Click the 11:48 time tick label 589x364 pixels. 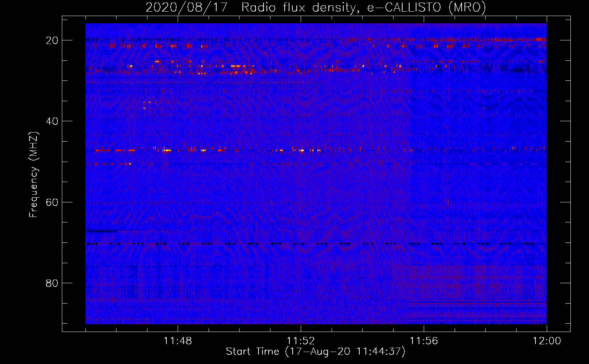[x=178, y=341]
